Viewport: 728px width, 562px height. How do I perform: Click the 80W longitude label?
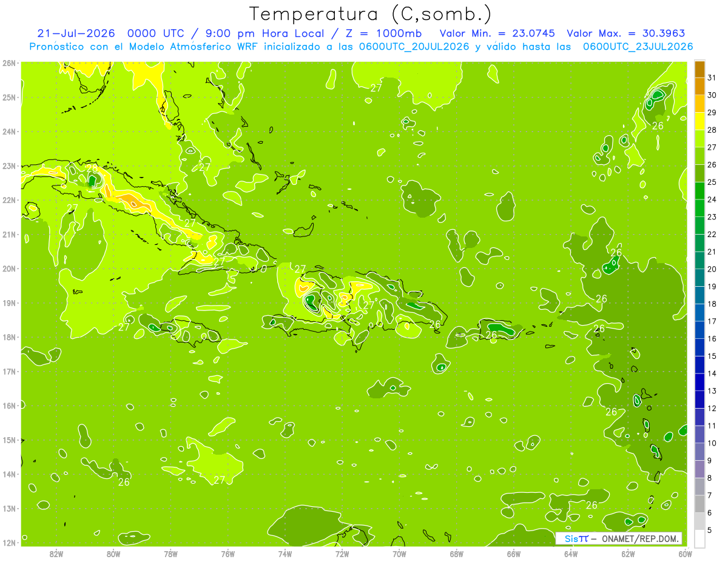tap(113, 554)
